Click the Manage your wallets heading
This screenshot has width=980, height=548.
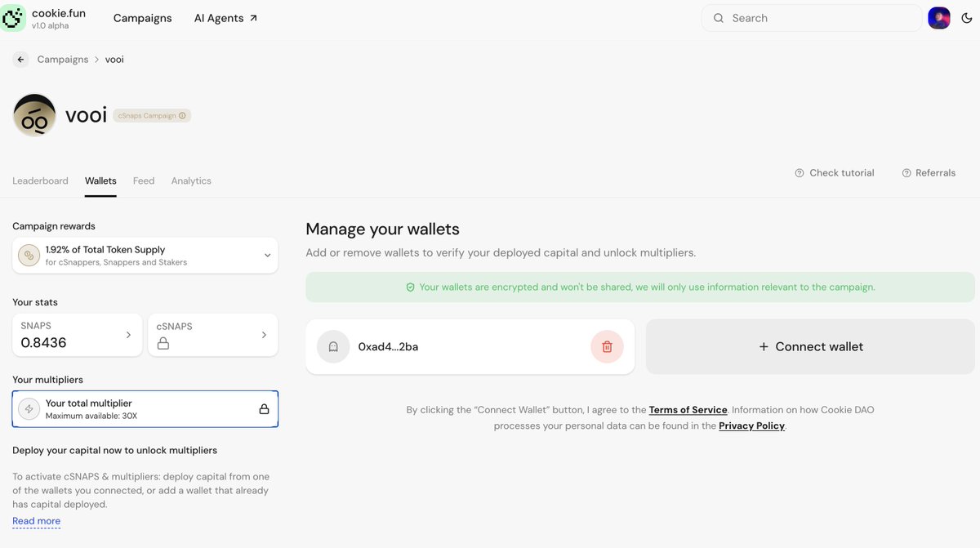382,229
